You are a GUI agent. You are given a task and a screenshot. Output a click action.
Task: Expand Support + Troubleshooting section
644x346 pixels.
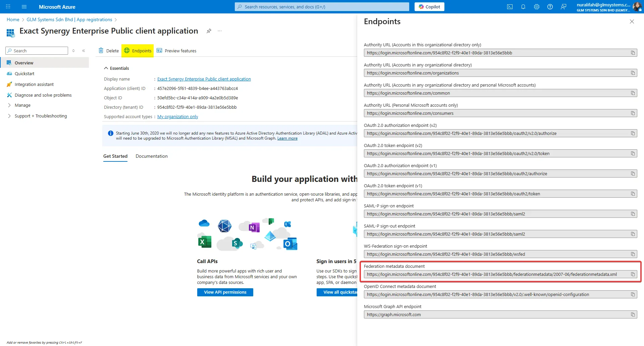41,116
